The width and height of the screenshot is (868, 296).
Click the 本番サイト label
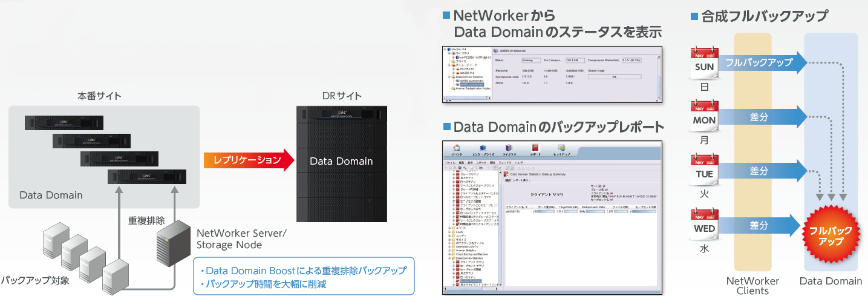[99, 96]
